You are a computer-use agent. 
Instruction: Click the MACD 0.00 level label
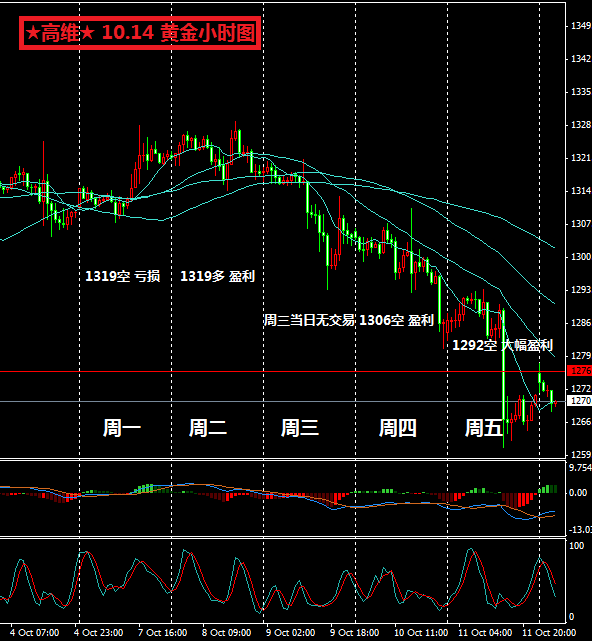[578, 493]
